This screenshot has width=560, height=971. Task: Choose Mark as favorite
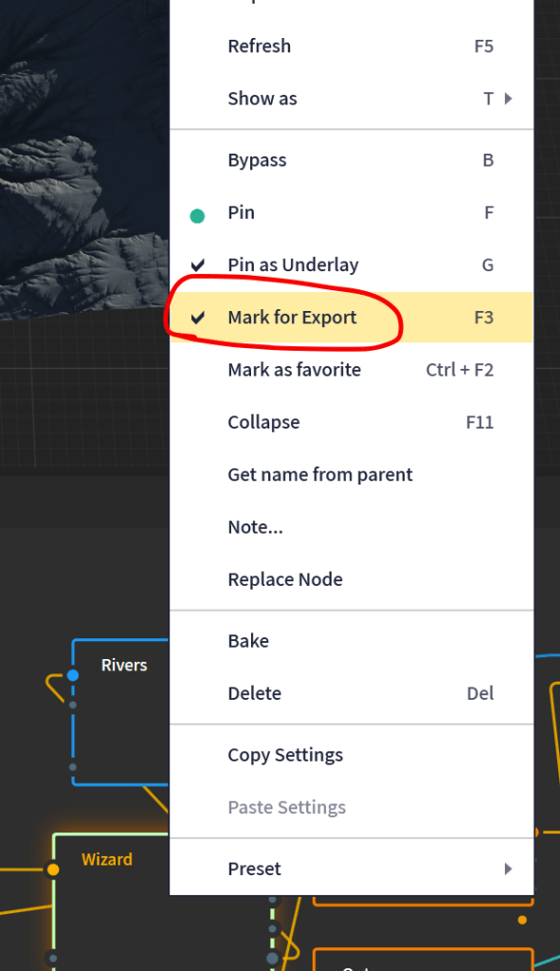tap(352, 370)
